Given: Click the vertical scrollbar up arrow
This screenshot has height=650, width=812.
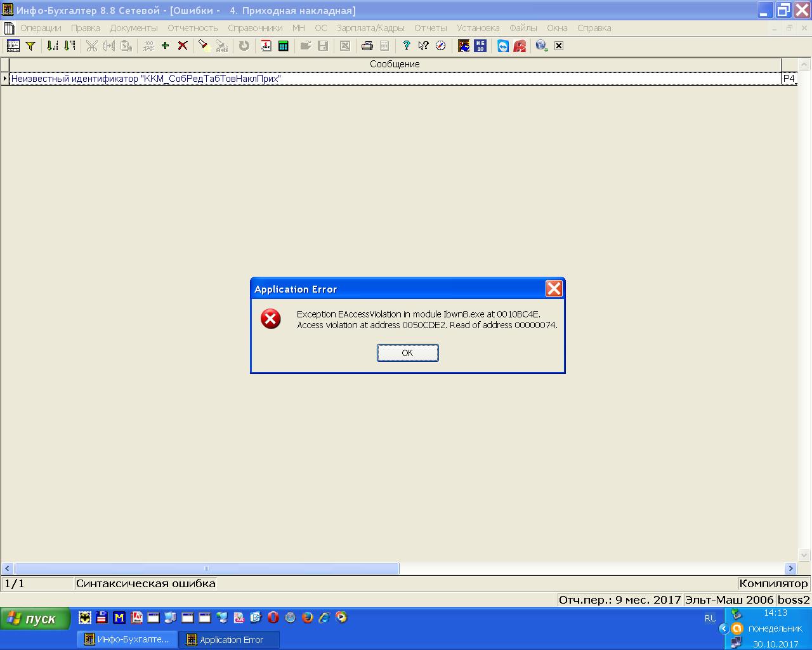Looking at the screenshot, I should [x=804, y=64].
